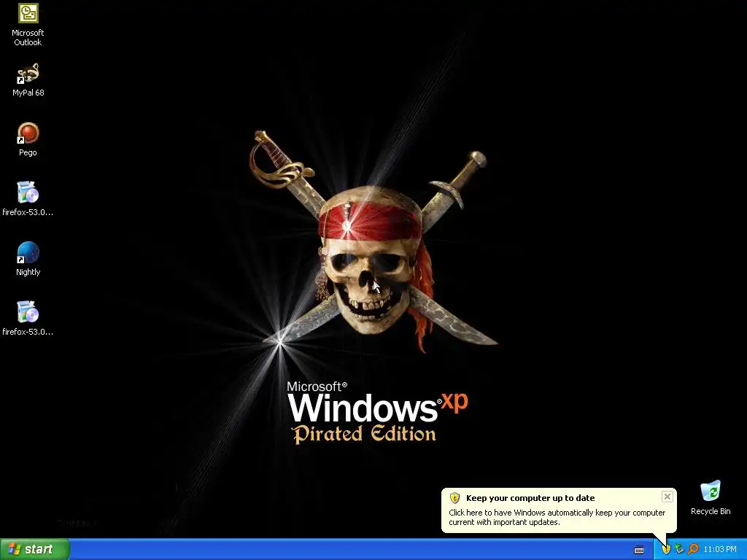Click the 'Keep your computer up to date' title
This screenshot has height=560, width=747.
[x=530, y=498]
